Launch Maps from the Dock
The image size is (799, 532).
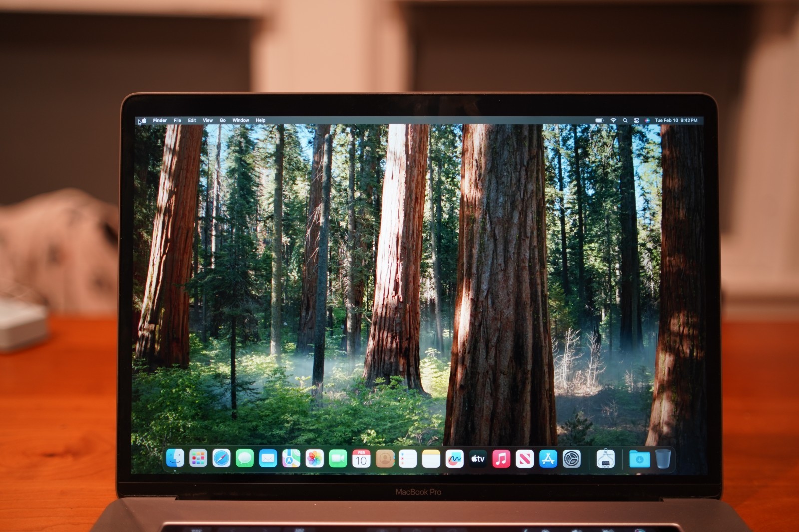[291, 458]
